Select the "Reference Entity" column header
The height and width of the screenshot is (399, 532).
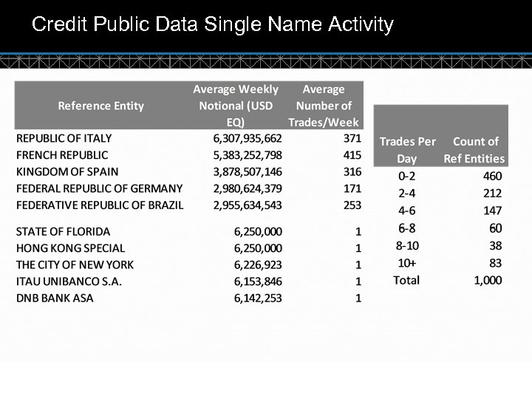coord(100,106)
